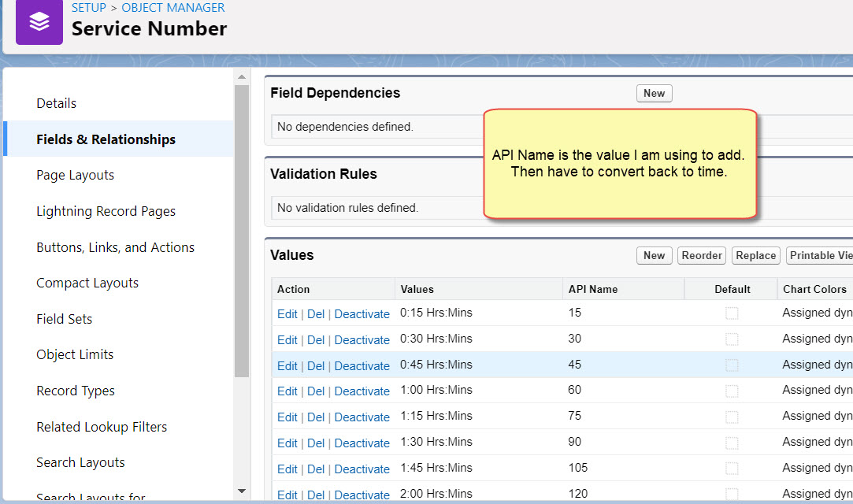
Task: Click Del link for 1:15 Hrs:Mins
Action: [x=316, y=417]
